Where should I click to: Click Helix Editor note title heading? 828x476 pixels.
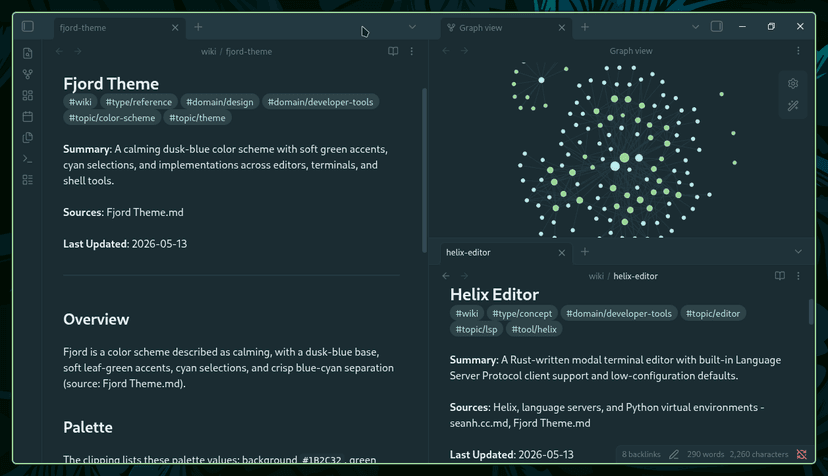tap(494, 294)
